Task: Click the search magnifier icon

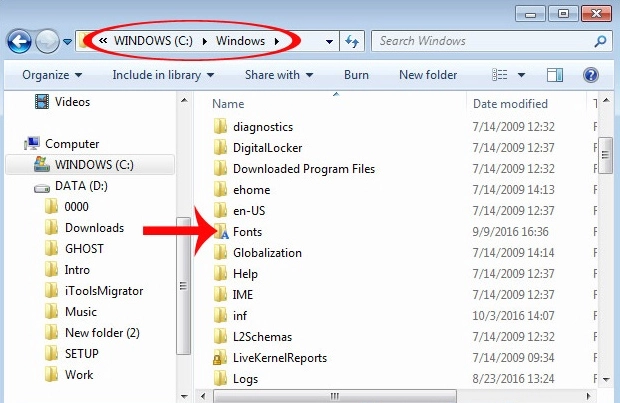Action: point(601,41)
